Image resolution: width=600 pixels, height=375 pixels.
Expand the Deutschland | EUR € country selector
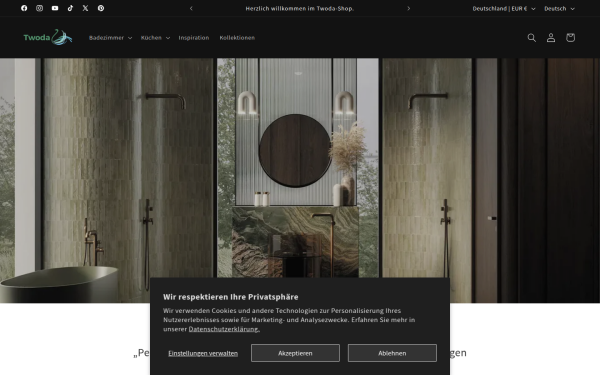coord(504,8)
